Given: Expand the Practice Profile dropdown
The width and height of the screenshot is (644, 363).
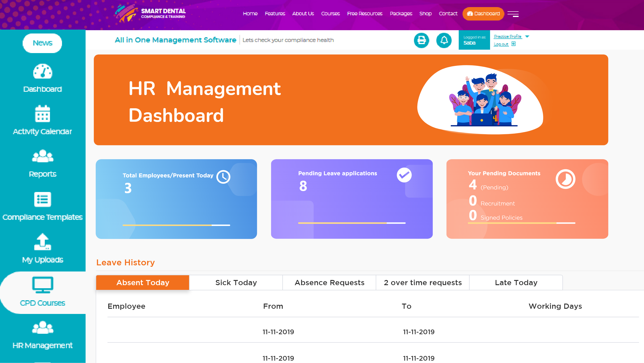Looking at the screenshot, I should [x=508, y=37].
